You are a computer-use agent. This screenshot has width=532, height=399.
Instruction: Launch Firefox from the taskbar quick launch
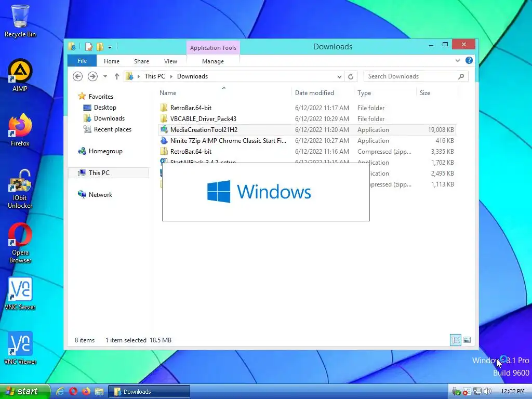click(x=86, y=392)
